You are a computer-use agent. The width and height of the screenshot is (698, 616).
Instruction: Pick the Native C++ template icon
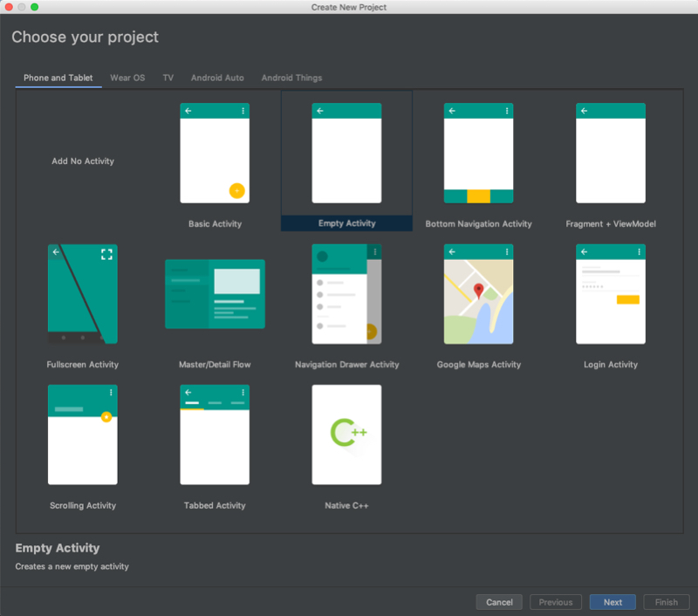click(x=346, y=435)
